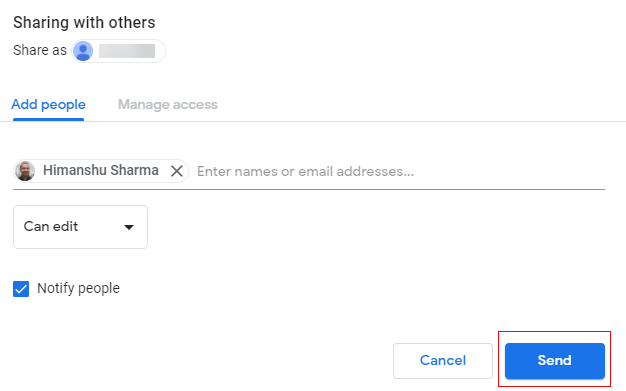The image size is (626, 391).
Task: Click the Share as label text
Action: point(40,51)
